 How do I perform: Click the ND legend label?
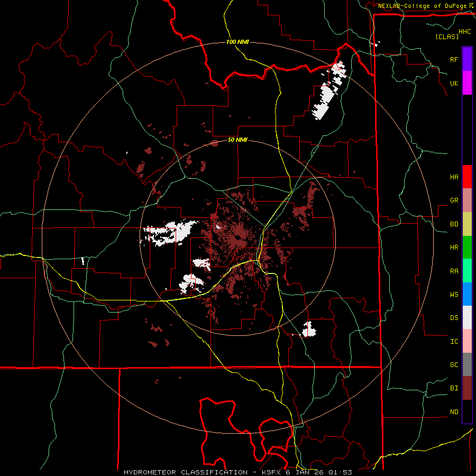pos(454,411)
